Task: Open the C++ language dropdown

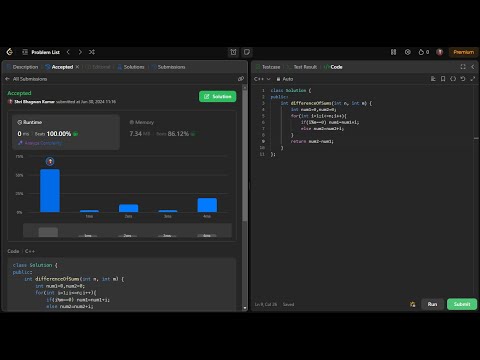Action: click(x=262, y=79)
